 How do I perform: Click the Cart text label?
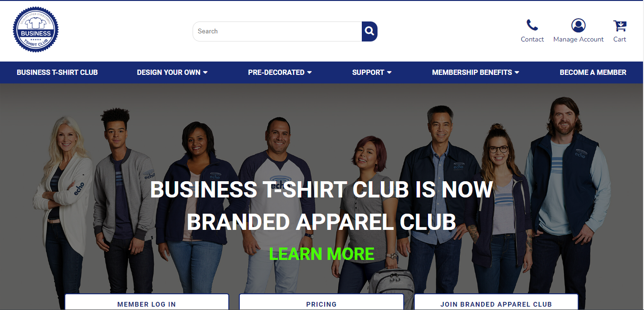click(x=620, y=40)
